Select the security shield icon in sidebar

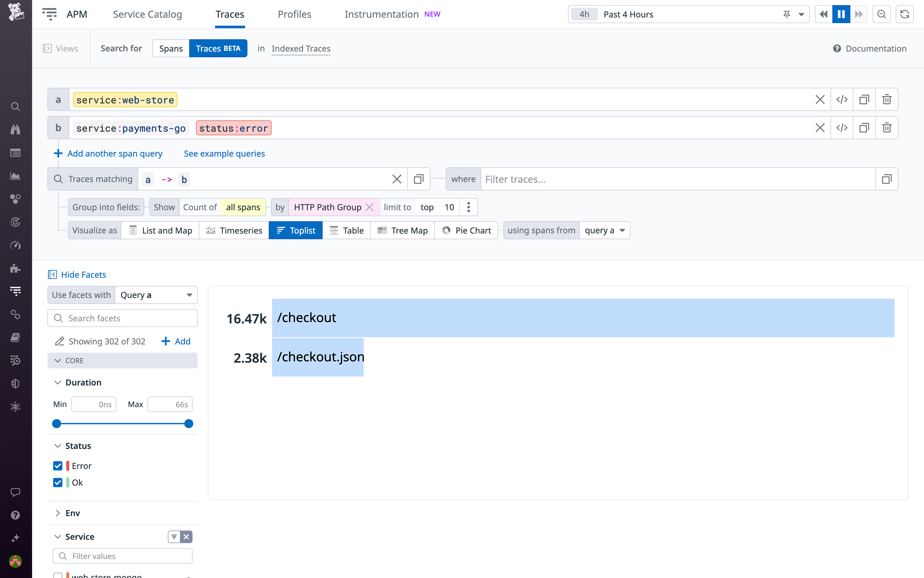coord(15,383)
